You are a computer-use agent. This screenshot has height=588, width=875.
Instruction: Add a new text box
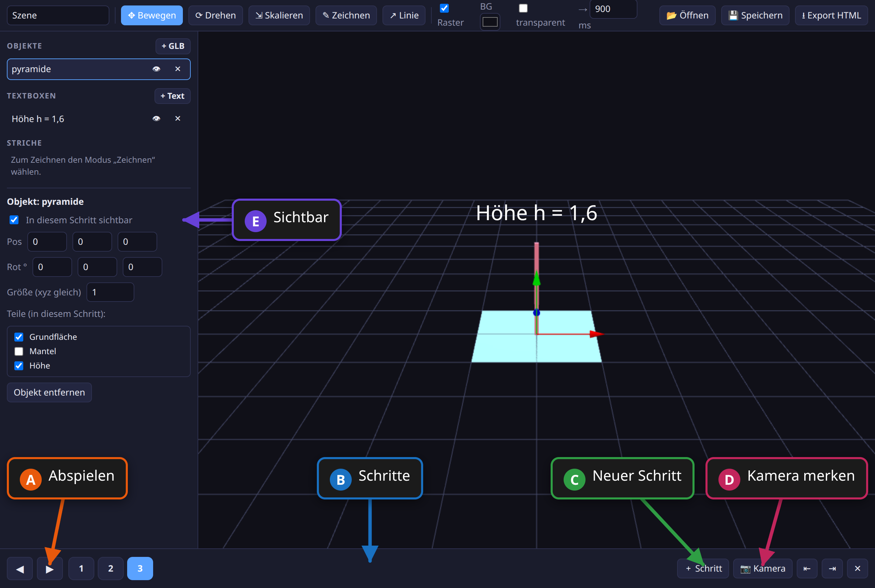click(173, 96)
